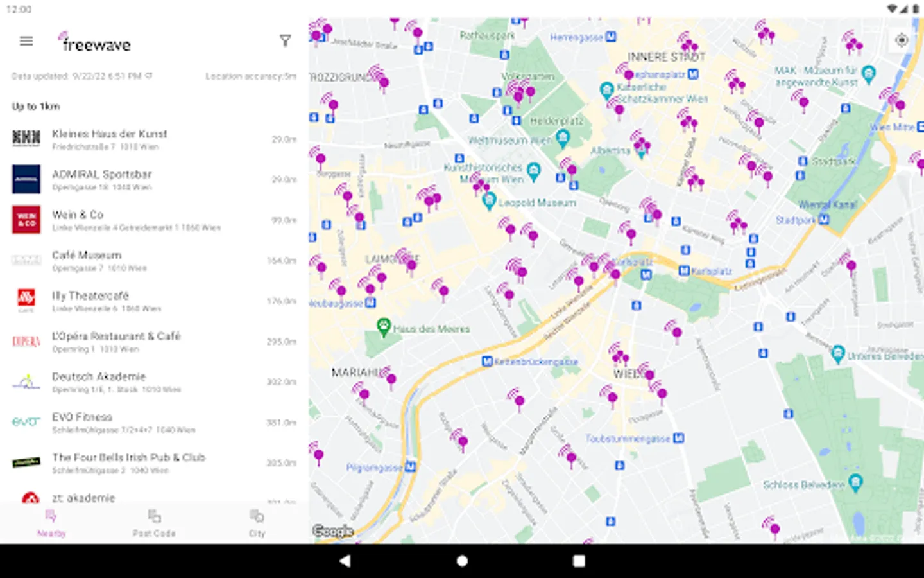The image size is (924, 578).
Task: Tap the Pilgramgasse metro station icon
Action: [x=411, y=468]
